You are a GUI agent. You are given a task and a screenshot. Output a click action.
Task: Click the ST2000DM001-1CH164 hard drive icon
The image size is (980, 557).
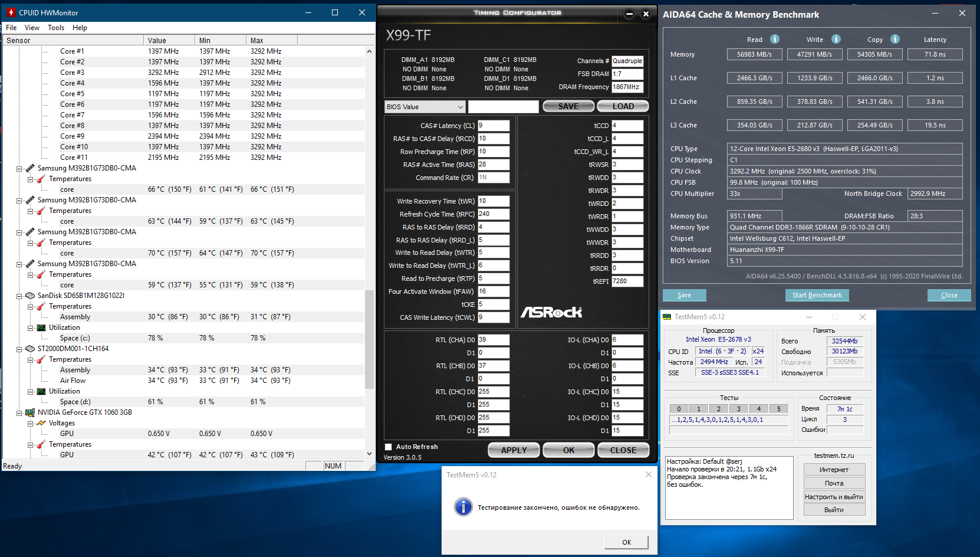pyautogui.click(x=30, y=349)
